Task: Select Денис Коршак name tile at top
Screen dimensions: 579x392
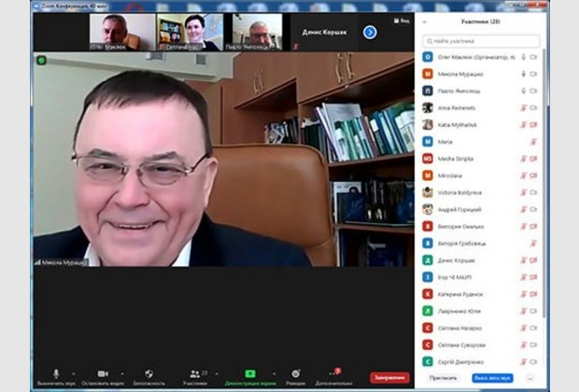Action: 324,32
